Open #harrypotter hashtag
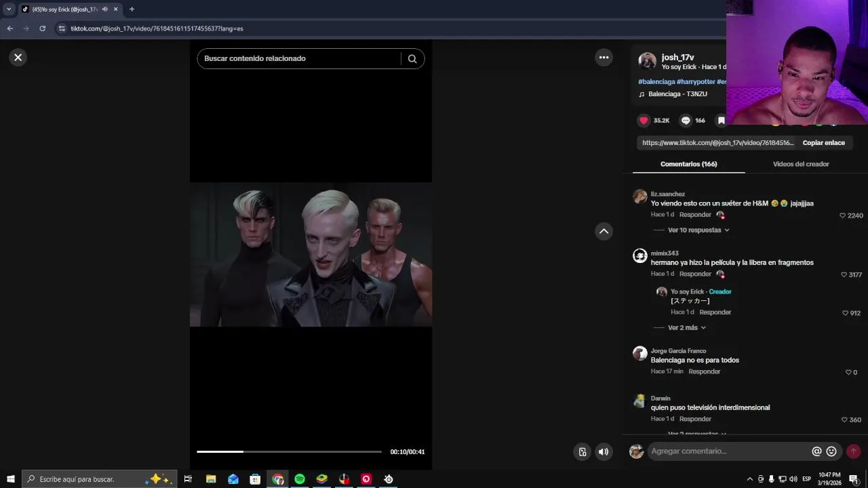Image resolution: width=868 pixels, height=488 pixels. point(696,82)
